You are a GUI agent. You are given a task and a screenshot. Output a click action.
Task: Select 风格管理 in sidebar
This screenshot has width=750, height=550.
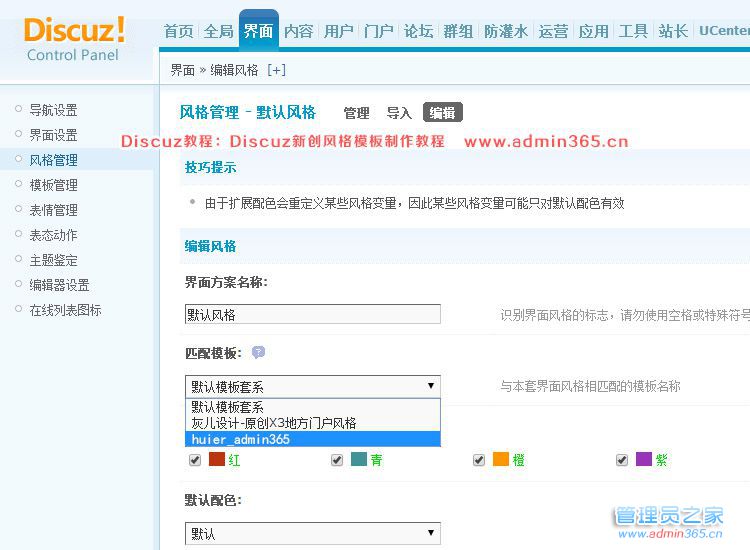(54, 160)
